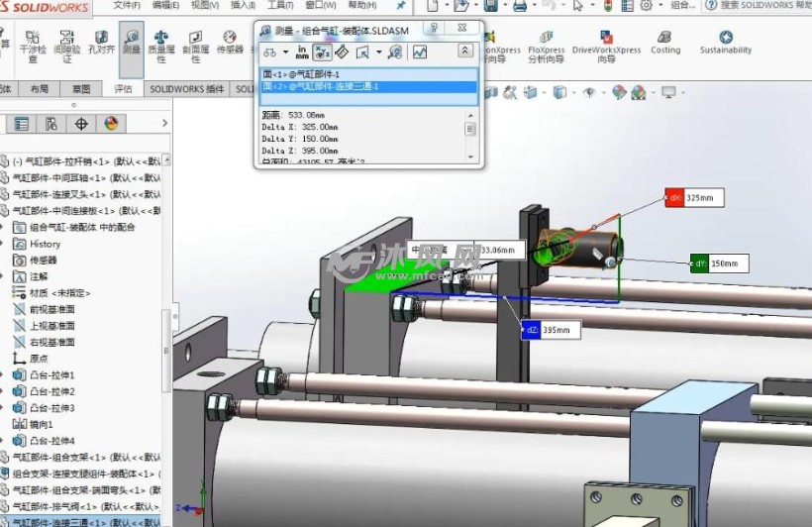Open Options gear icon
This screenshot has width=812, height=527.
(x=646, y=6)
